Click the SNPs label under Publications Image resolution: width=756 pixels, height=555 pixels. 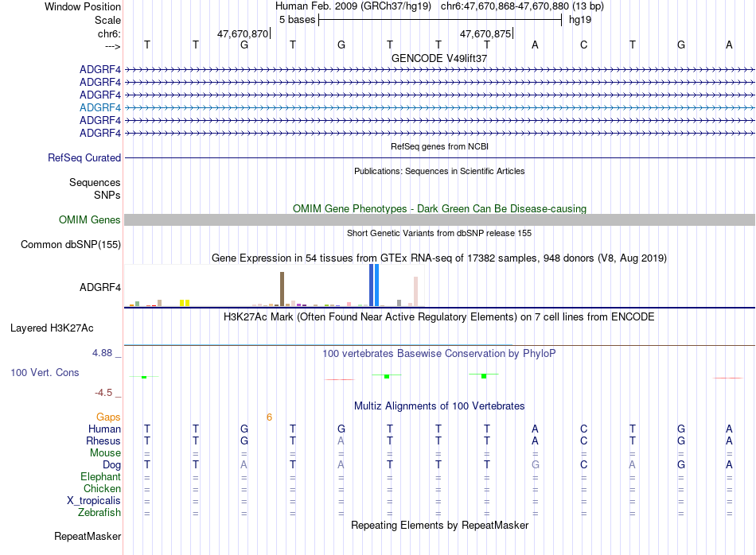pos(107,195)
